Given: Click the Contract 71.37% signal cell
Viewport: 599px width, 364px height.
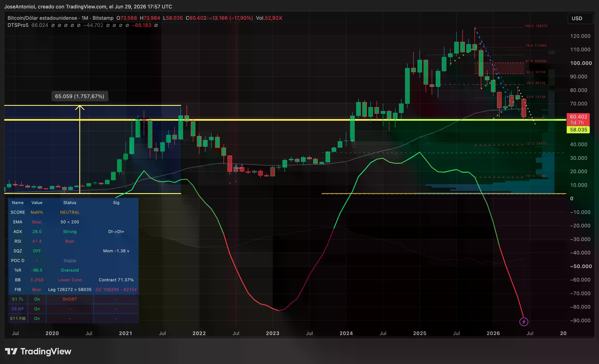Looking at the screenshot, I should tap(116, 280).
